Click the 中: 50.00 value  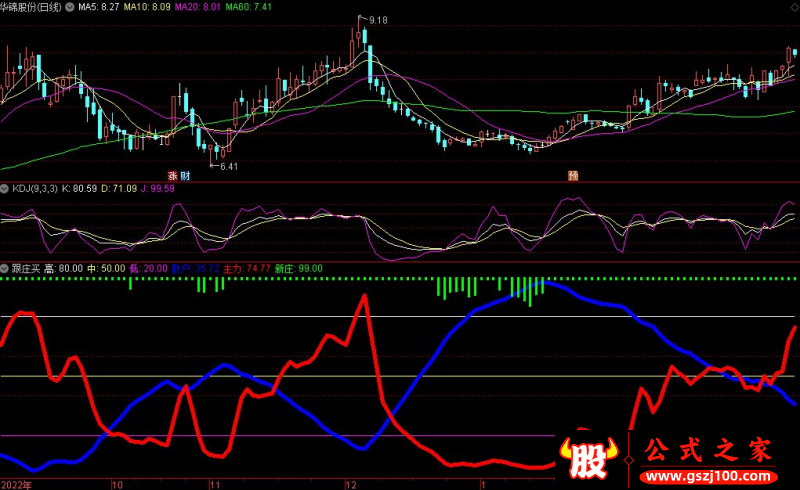tap(106, 268)
